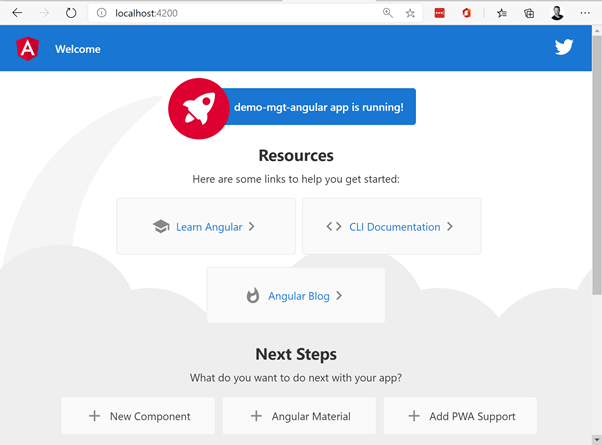Click the localhost:4200 address bar
Screen dimensions: 602x445
pyautogui.click(x=240, y=13)
